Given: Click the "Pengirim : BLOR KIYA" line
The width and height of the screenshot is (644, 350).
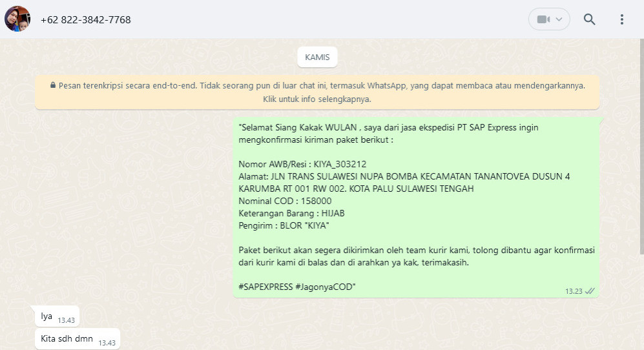Looking at the screenshot, I should pos(284,225).
